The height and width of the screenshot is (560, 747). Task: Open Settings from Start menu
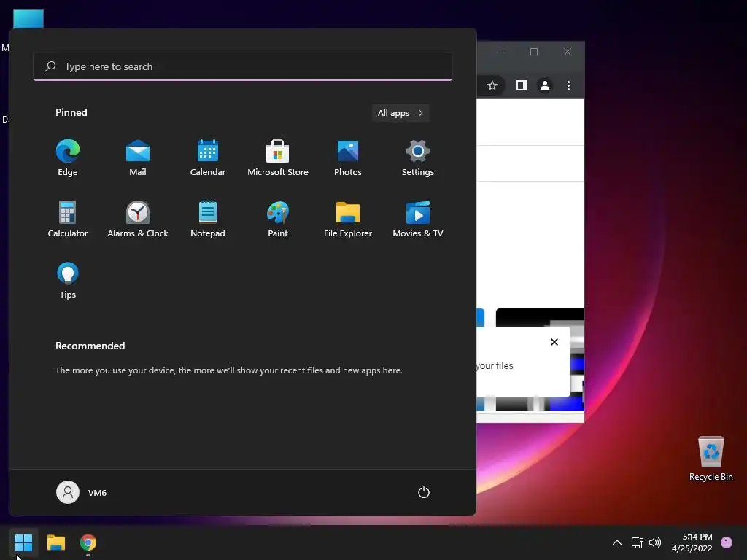point(418,158)
